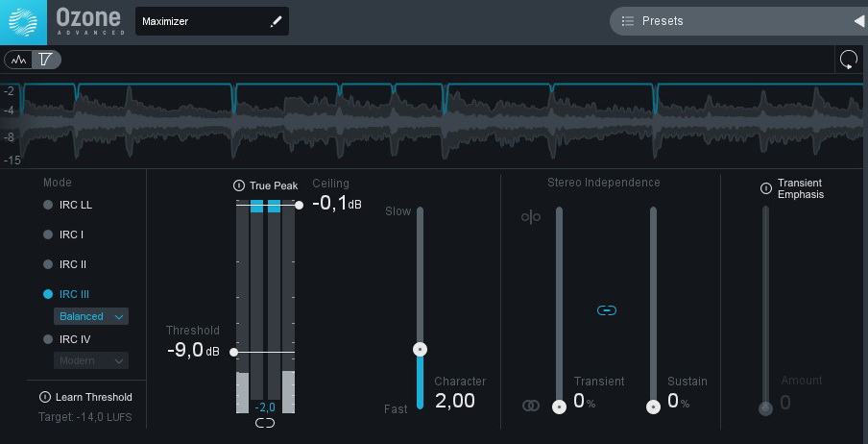Click the reset circular arrow icon

pyautogui.click(x=849, y=60)
